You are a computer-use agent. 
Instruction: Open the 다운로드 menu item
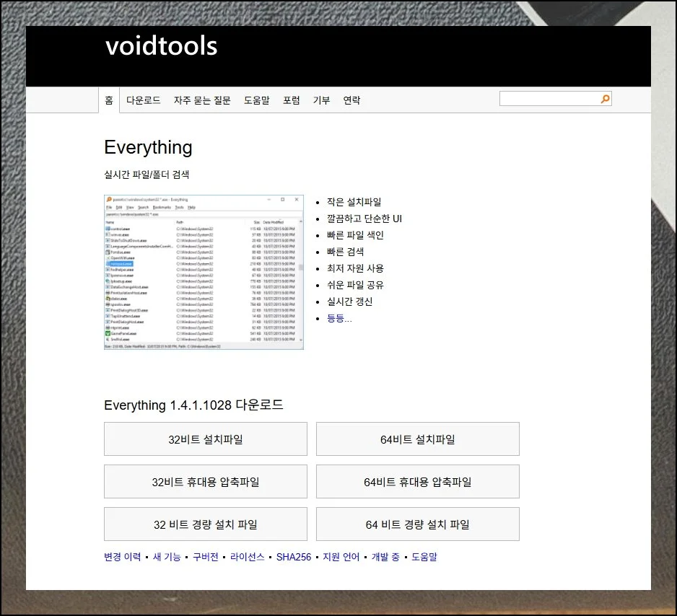tap(143, 100)
